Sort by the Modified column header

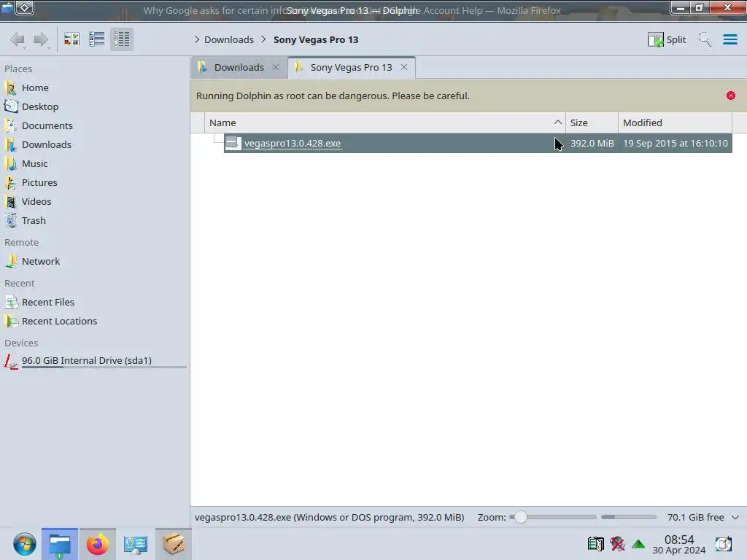(x=675, y=122)
